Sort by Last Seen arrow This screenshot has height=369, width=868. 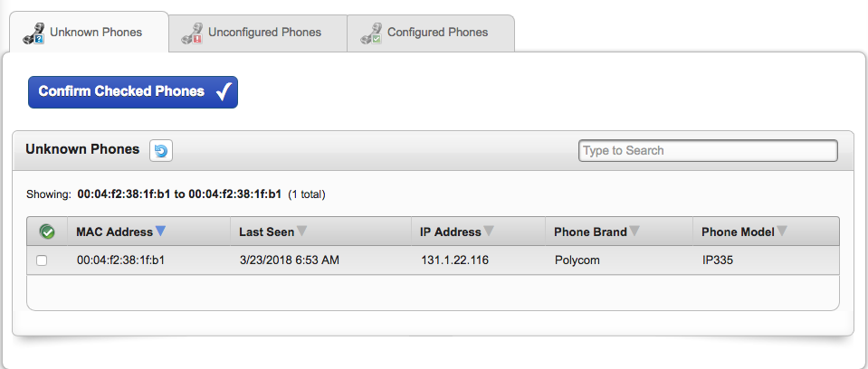[x=302, y=232]
